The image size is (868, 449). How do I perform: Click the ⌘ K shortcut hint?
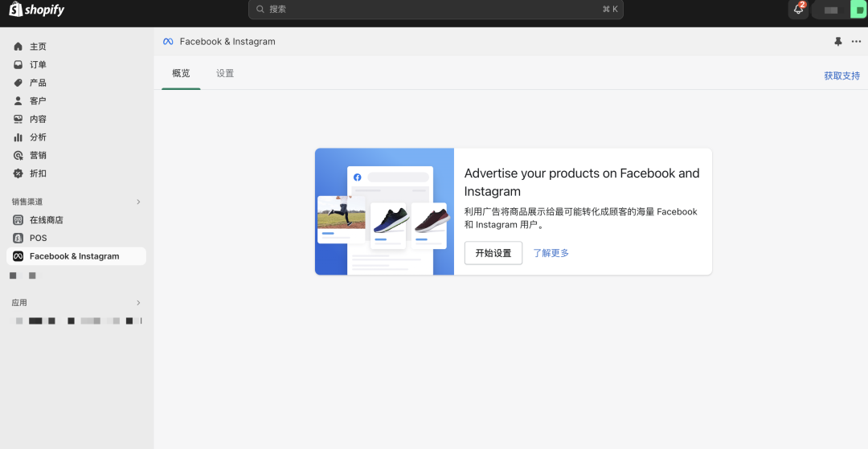pos(610,10)
